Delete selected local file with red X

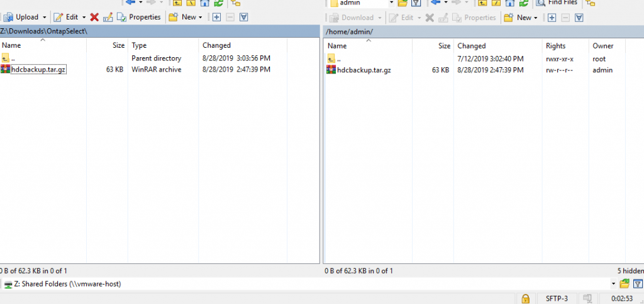94,17
